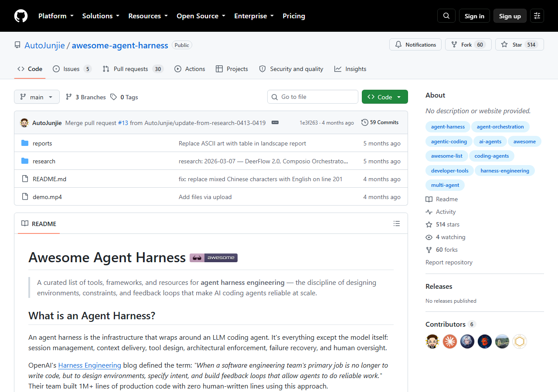Expand the Resources menu
This screenshot has height=392, width=558.
[x=148, y=16]
